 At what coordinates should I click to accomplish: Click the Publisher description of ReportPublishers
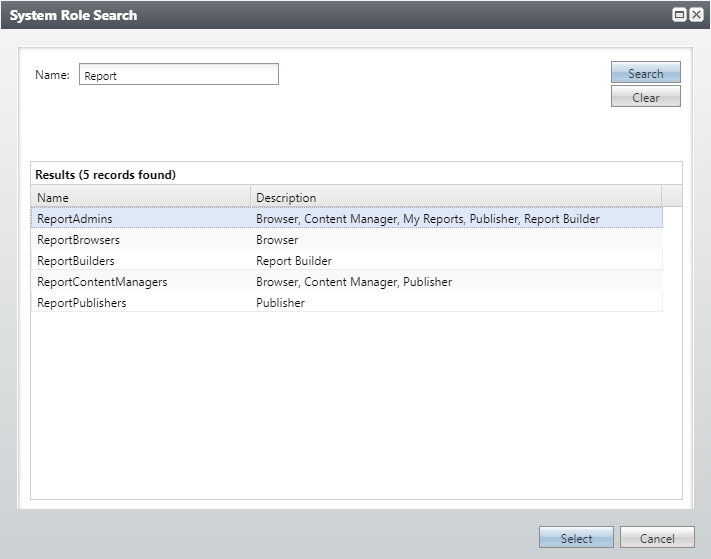coord(280,302)
